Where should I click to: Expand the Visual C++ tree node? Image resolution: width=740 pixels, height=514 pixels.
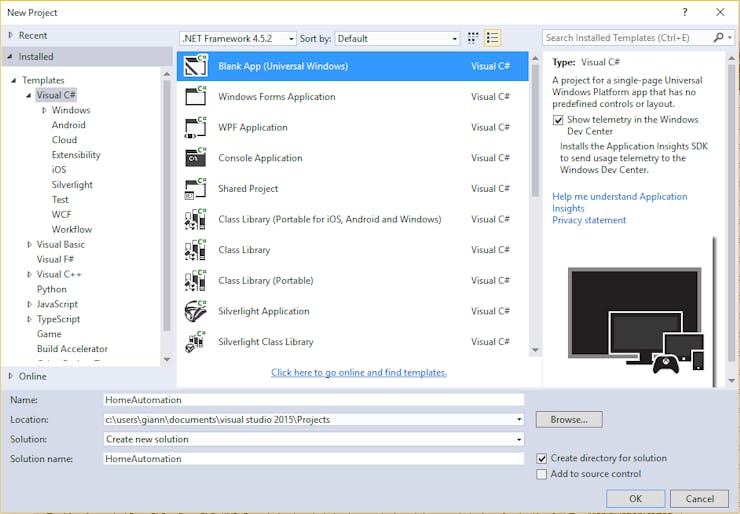(x=29, y=274)
